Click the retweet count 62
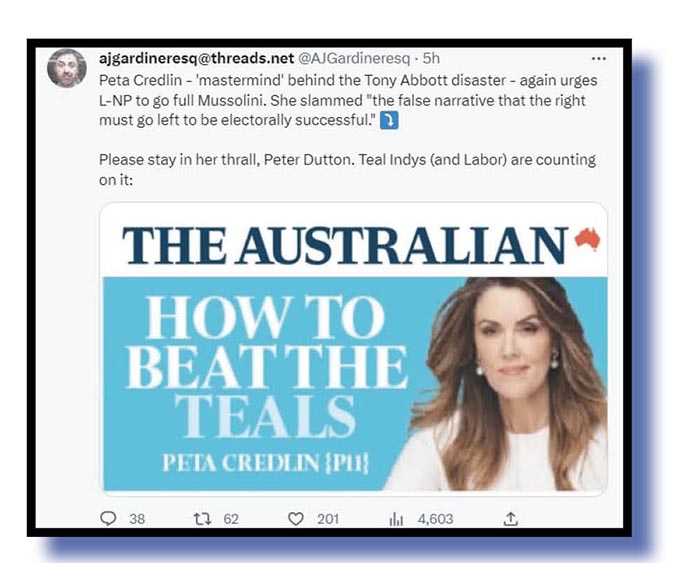 click(231, 519)
